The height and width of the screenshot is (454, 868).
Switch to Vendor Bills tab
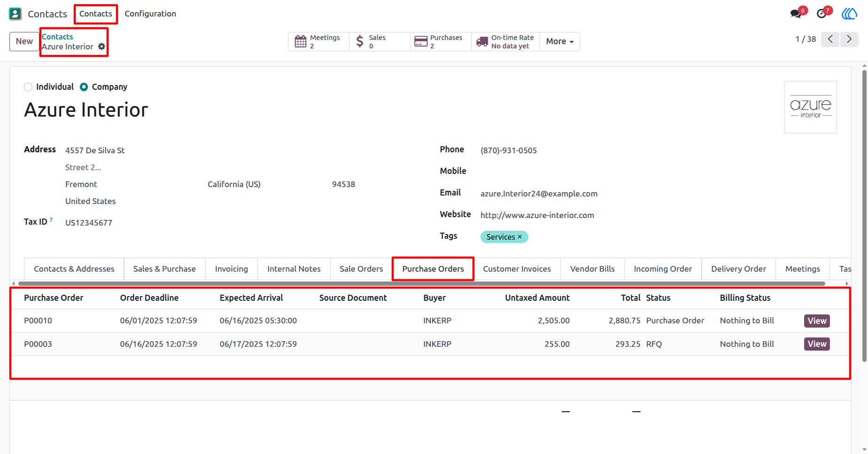(x=592, y=269)
